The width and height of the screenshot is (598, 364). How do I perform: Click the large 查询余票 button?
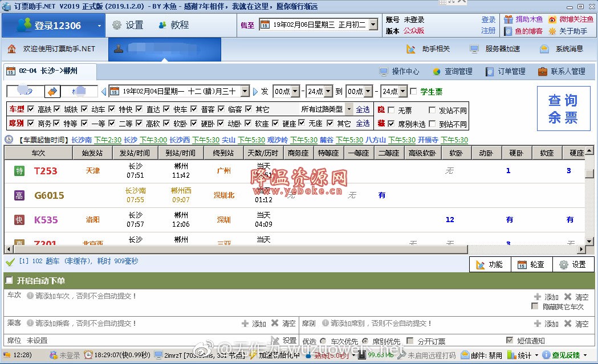[x=563, y=109]
